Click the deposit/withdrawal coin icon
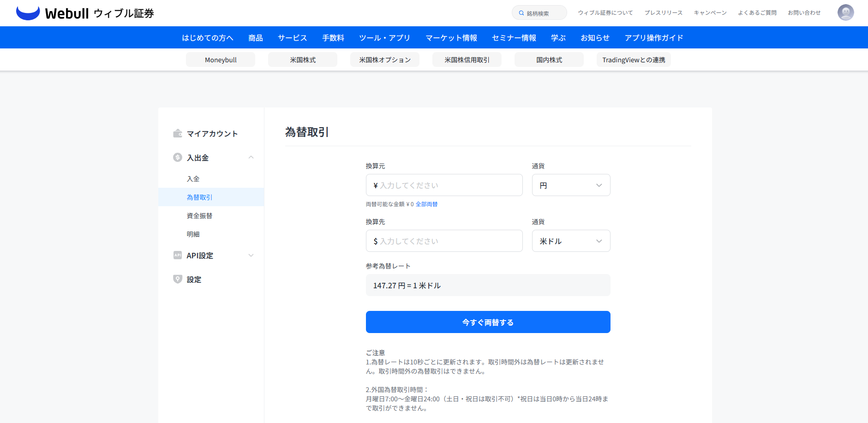Viewport: 868px width, 423px height. [178, 157]
